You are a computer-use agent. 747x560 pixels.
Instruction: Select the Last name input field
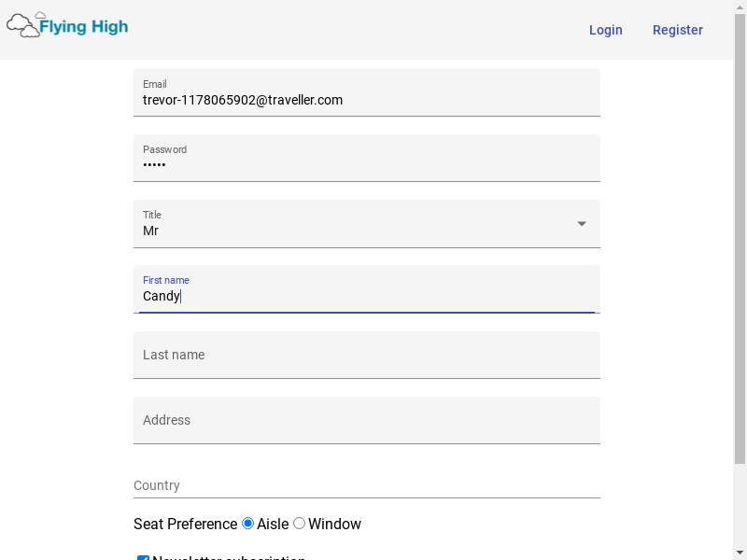366,355
